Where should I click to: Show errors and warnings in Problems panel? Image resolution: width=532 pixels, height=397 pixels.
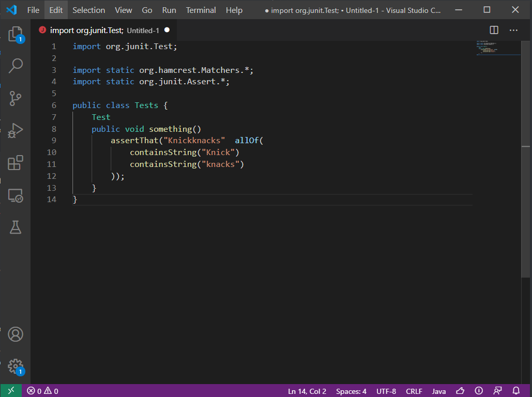coord(43,391)
